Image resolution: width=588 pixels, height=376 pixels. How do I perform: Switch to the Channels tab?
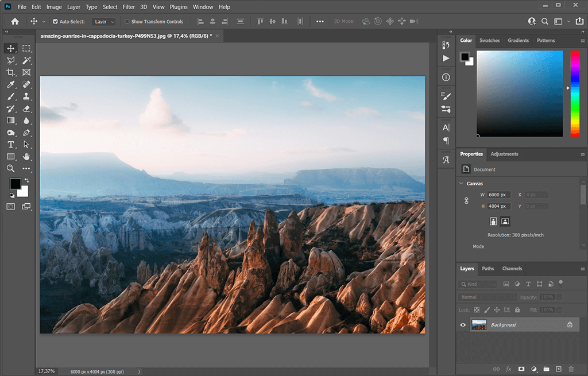(512, 269)
